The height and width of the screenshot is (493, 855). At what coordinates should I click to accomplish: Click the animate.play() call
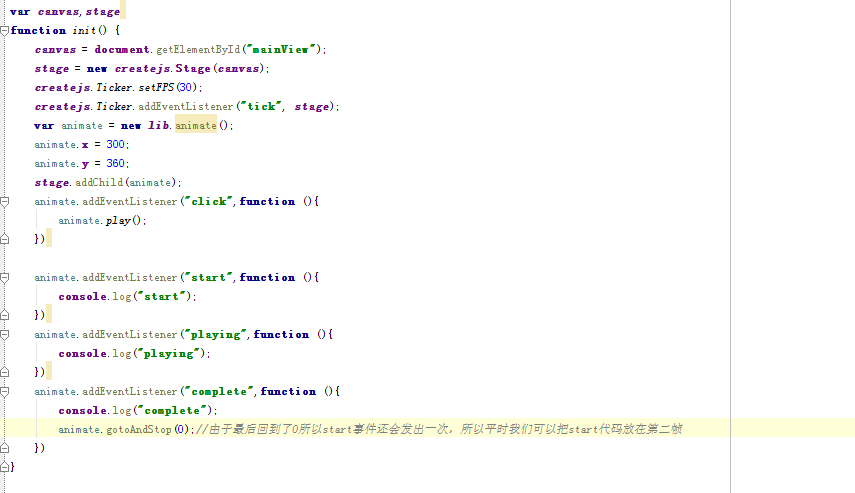(x=102, y=220)
